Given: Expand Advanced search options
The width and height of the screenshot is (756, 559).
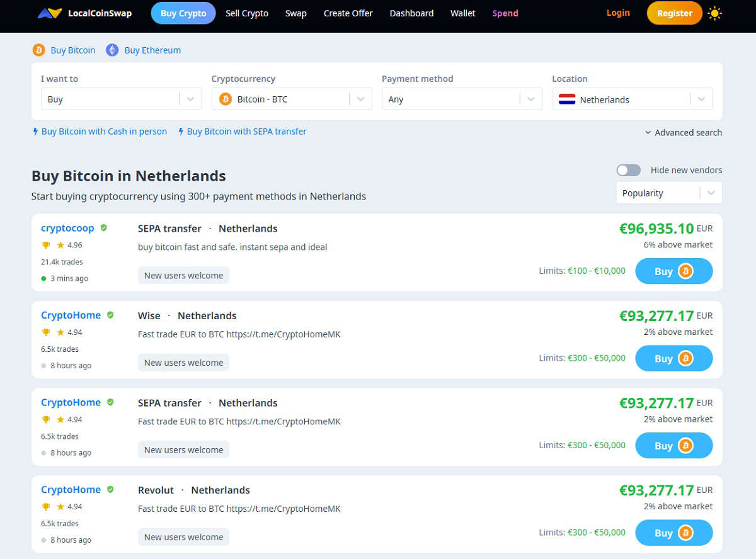Looking at the screenshot, I should [x=683, y=133].
